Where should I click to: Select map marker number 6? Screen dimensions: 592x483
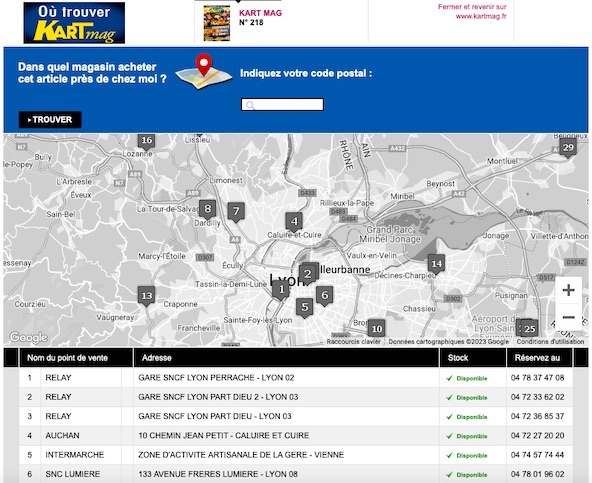click(x=325, y=296)
